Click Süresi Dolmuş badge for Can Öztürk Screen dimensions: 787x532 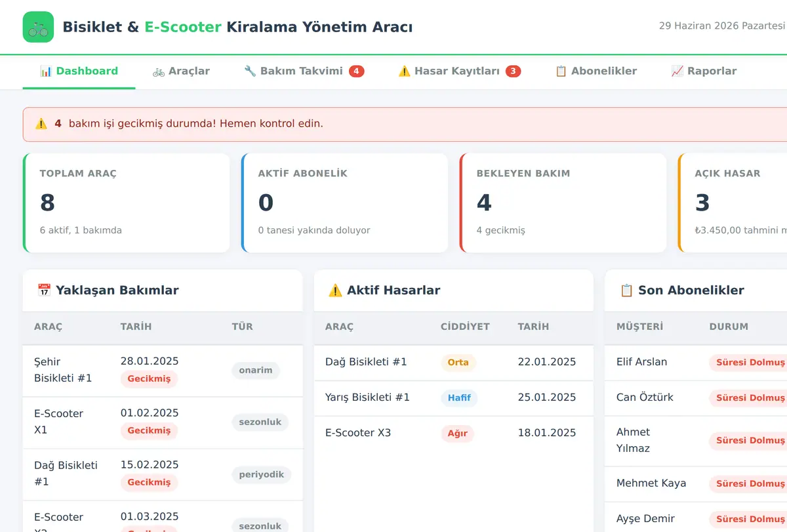click(748, 398)
